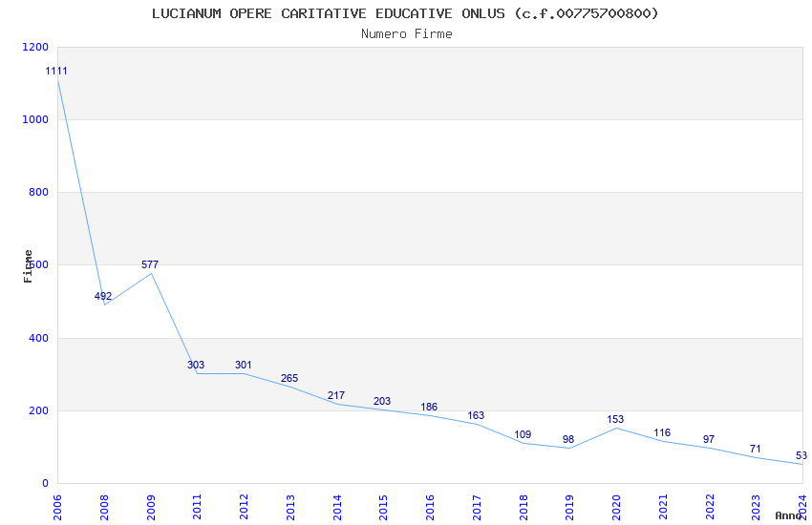Image resolution: width=812 pixels, height=525 pixels.
Task: Click the data label 98
Action: [568, 439]
